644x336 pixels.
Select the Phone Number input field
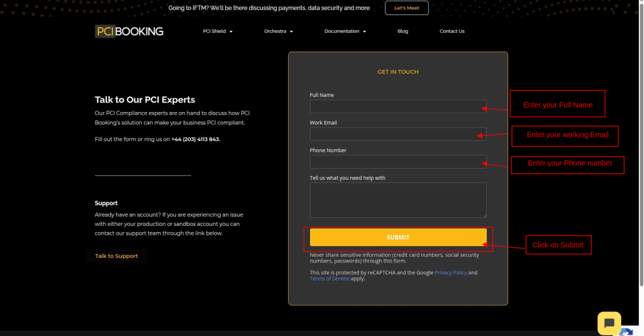pos(398,162)
